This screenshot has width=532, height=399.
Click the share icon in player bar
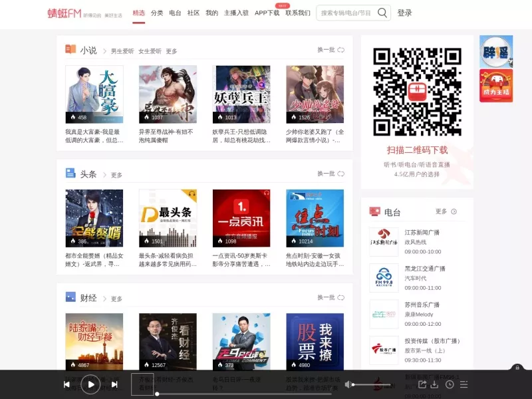click(x=422, y=384)
